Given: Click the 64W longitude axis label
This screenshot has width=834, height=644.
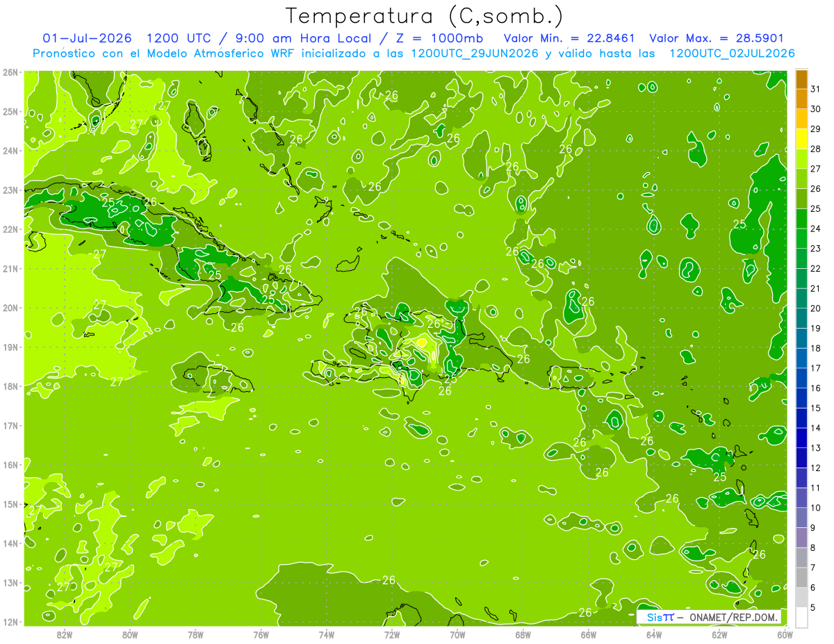Looking at the screenshot, I should [654, 634].
